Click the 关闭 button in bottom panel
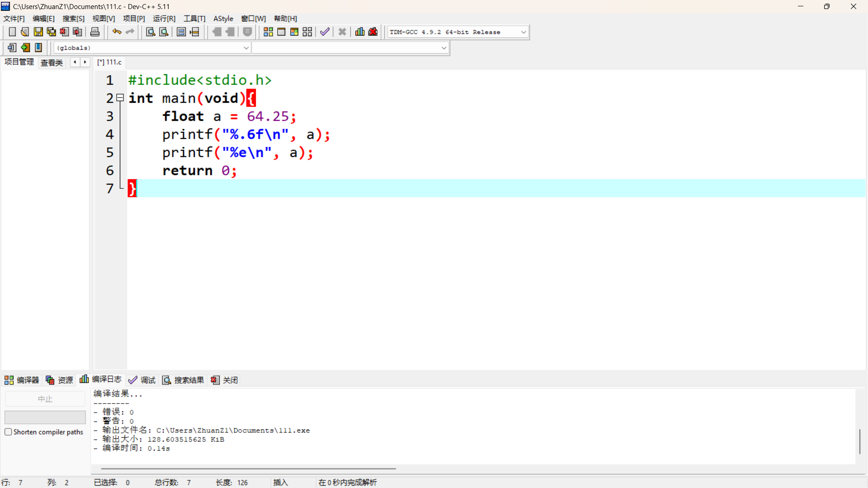 [x=225, y=380]
